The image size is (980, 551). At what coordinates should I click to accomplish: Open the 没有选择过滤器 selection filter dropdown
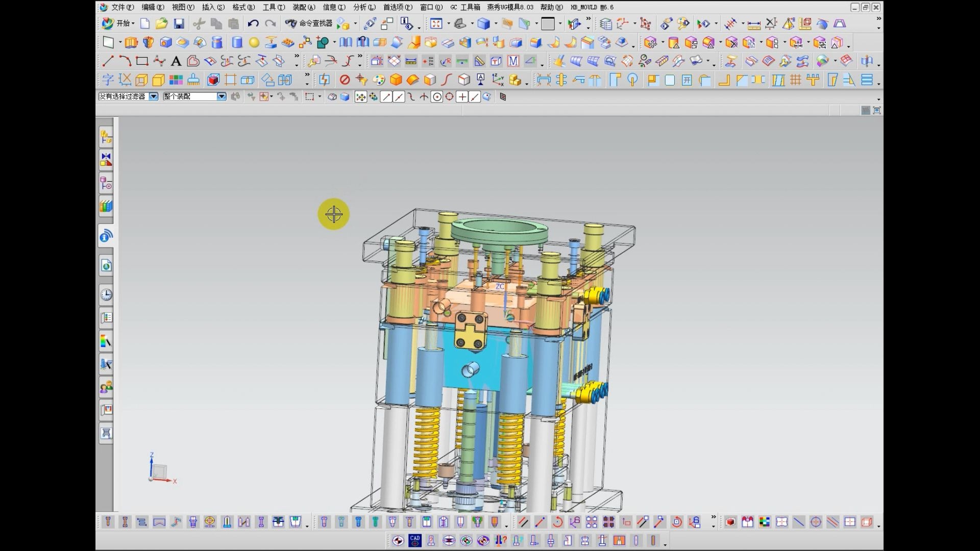[154, 96]
